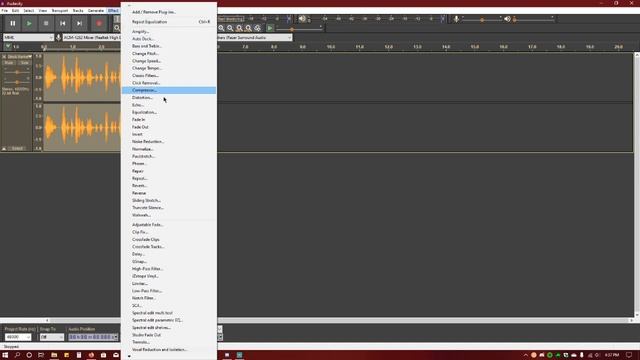This screenshot has width=640, height=360.
Task: Click the mixer speaker volume icon
Action: 507,19
